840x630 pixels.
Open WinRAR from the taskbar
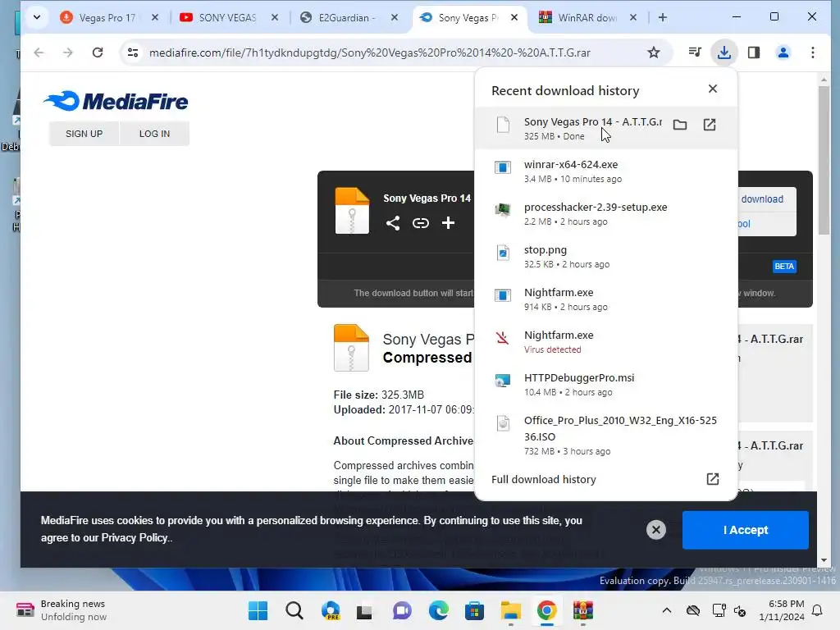tap(583, 610)
